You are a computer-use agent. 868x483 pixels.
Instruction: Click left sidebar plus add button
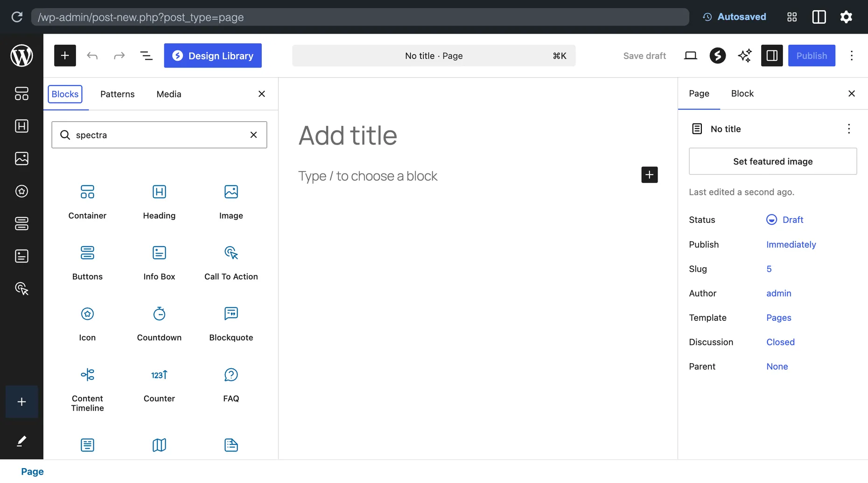coord(21,402)
